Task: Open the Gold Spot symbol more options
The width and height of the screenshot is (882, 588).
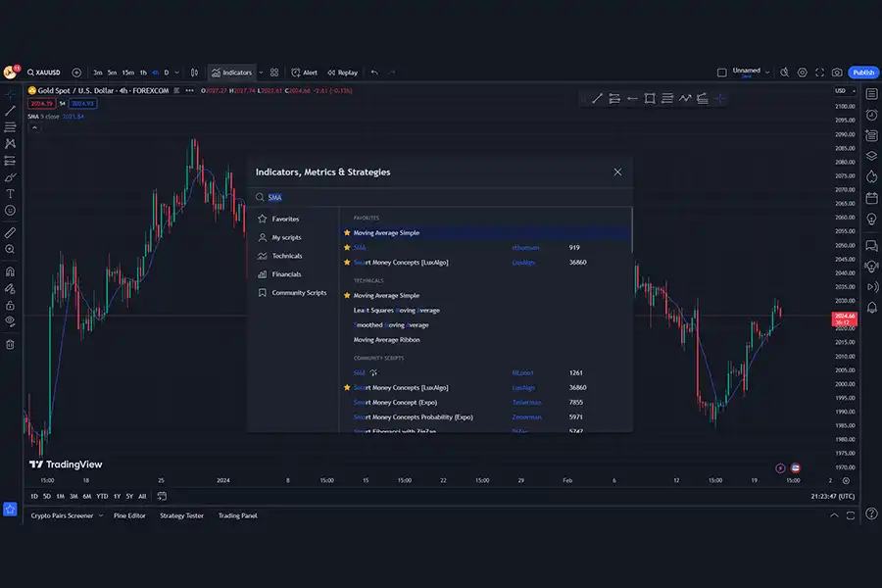Action: [x=189, y=90]
